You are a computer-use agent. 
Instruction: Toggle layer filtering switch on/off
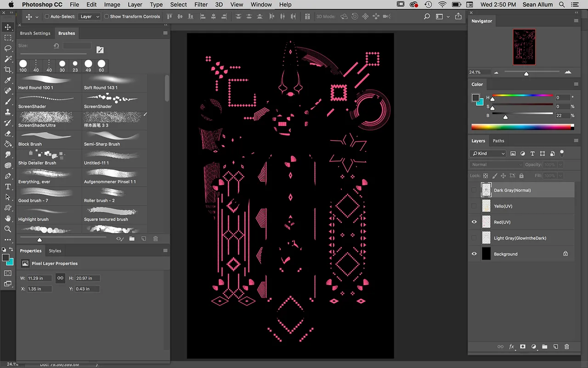click(x=561, y=153)
